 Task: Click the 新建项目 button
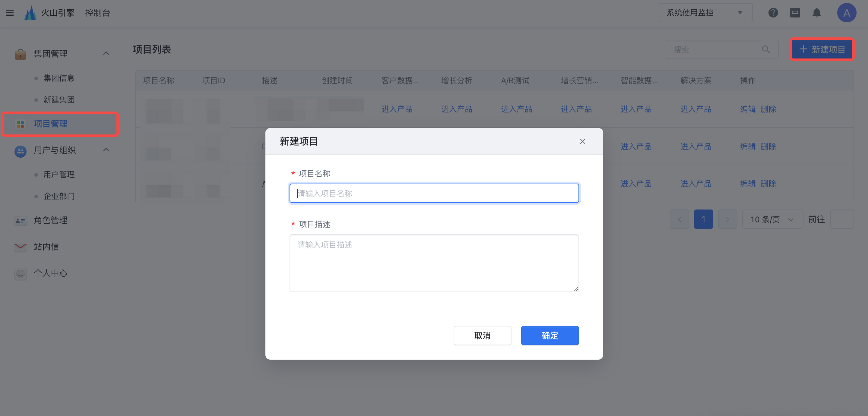822,49
